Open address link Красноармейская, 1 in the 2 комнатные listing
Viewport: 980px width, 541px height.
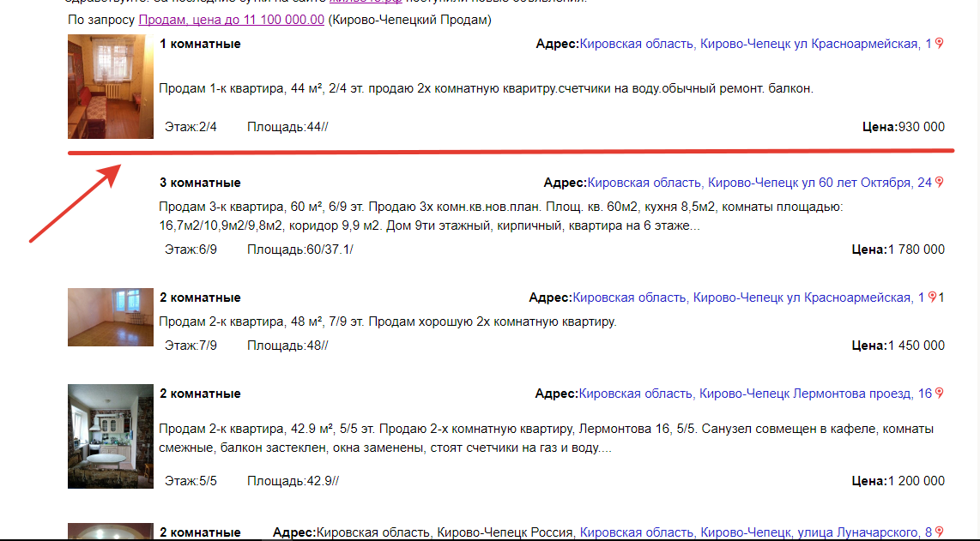748,298
